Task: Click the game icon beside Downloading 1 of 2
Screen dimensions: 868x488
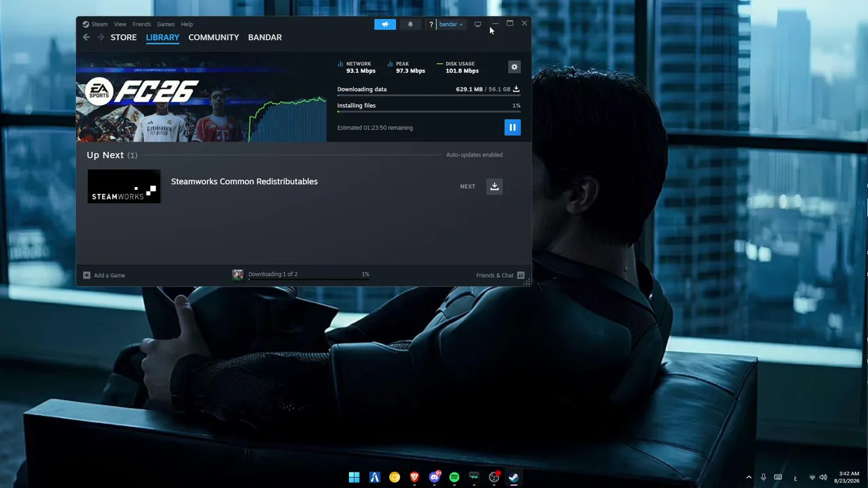Action: pos(238,274)
